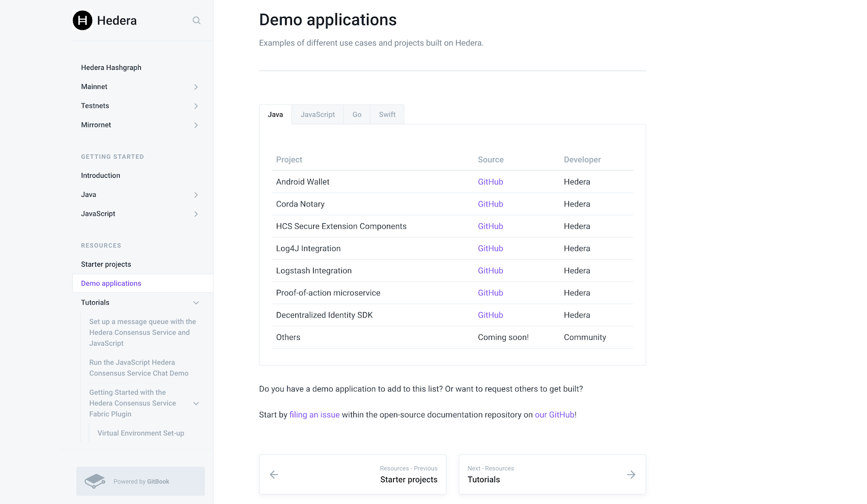Open the Android Wallet GitHub link

click(x=490, y=182)
